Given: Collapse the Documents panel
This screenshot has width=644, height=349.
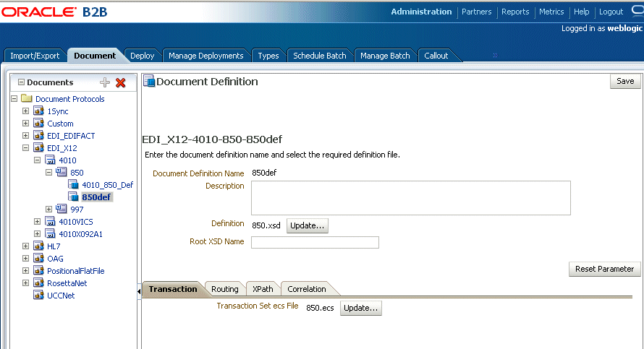Looking at the screenshot, I should tap(21, 82).
